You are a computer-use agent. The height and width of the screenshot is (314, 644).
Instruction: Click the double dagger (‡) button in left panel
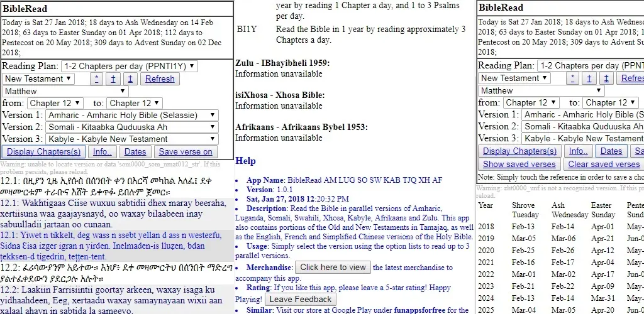pyautogui.click(x=130, y=79)
